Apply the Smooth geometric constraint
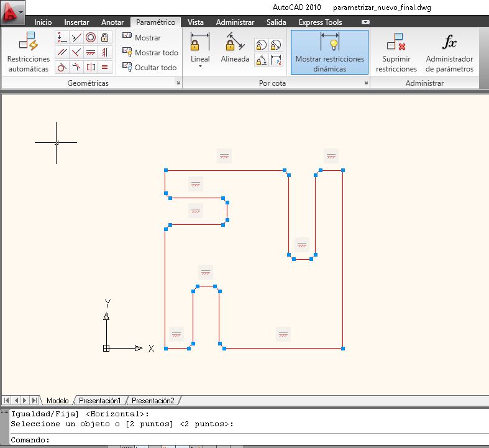 [x=76, y=66]
